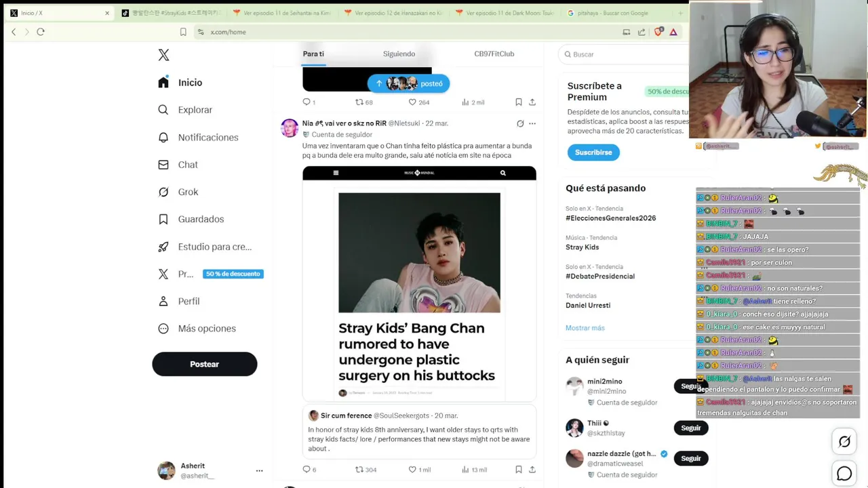The width and height of the screenshot is (868, 488).
Task: Open Inicio home in sidebar
Action: coord(180,83)
